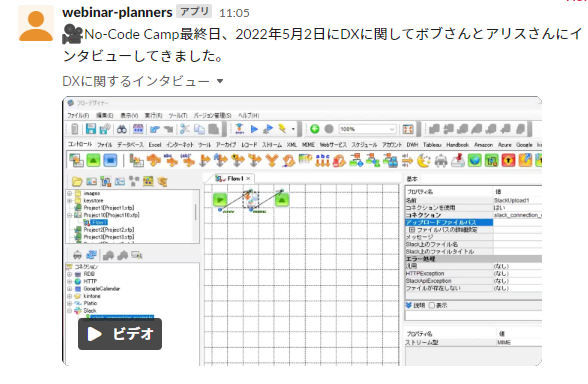Select Flow1 in the project tree
Viewport: 588px width, 384px height.
click(99, 222)
